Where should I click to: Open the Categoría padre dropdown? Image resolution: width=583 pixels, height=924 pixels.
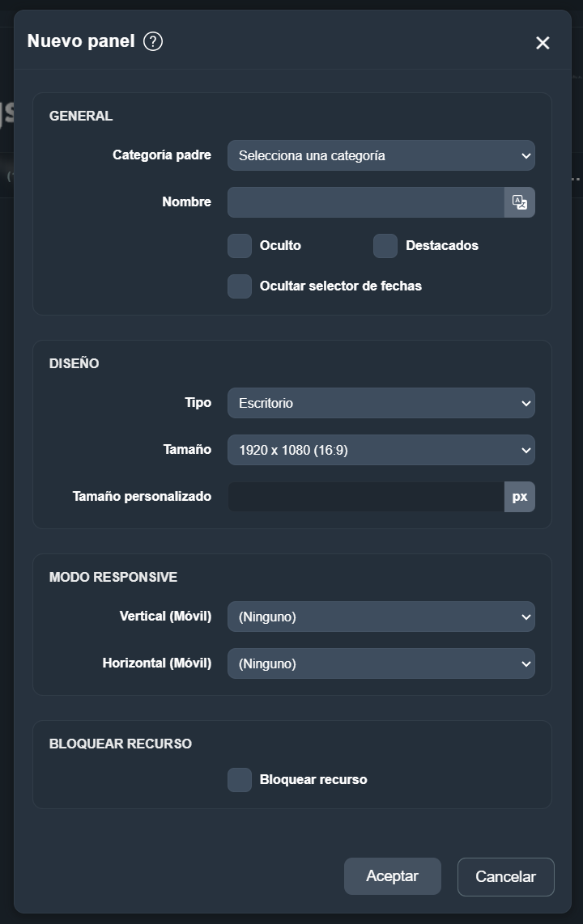pos(381,155)
